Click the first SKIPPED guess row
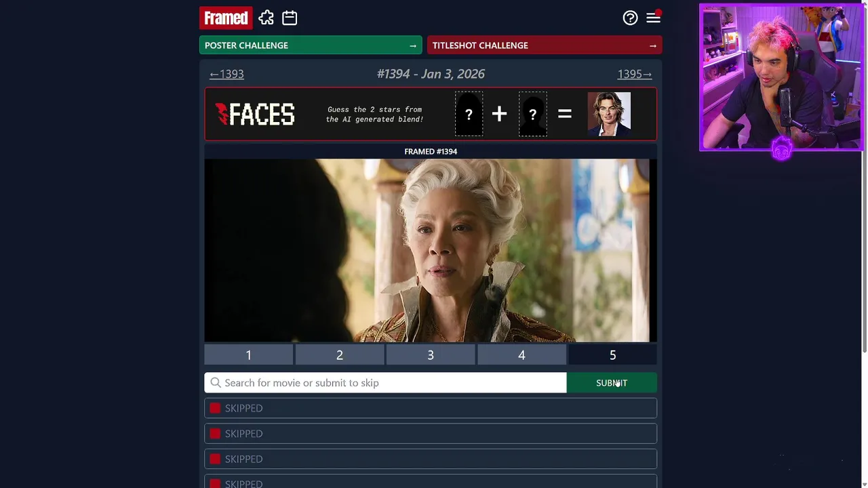Viewport: 868px width, 488px height. tap(431, 408)
